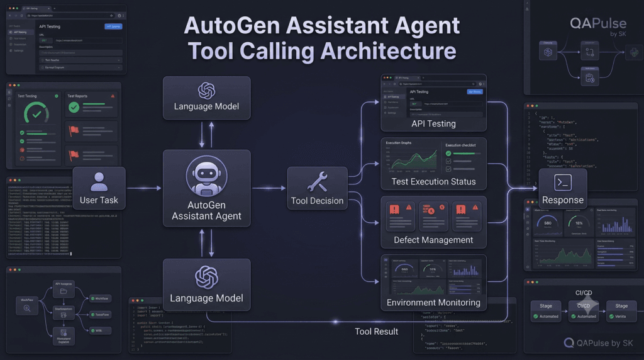Click the magnifier icon in the Workflow node
The width and height of the screenshot is (644, 360).
pos(27,308)
